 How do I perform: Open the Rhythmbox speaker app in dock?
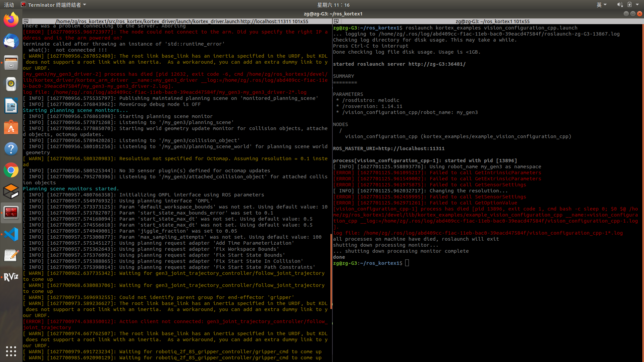point(11,84)
